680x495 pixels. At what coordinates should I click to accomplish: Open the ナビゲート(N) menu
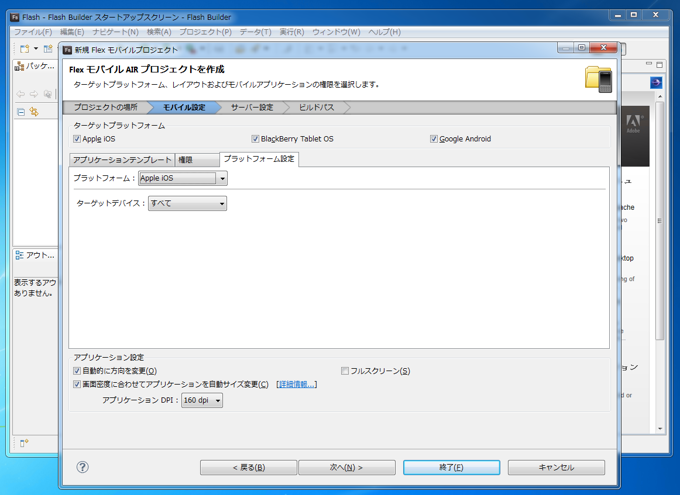pos(115,32)
